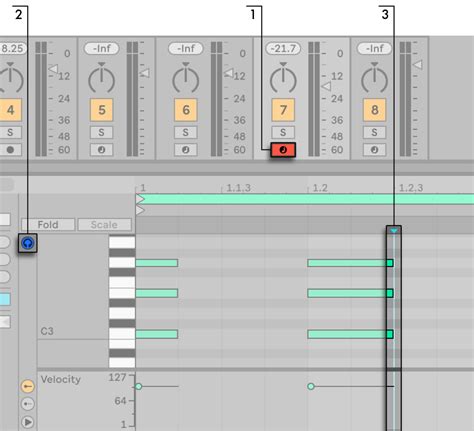Click the 1.2 ruler marker
This screenshot has width=474, height=431.
point(320,188)
